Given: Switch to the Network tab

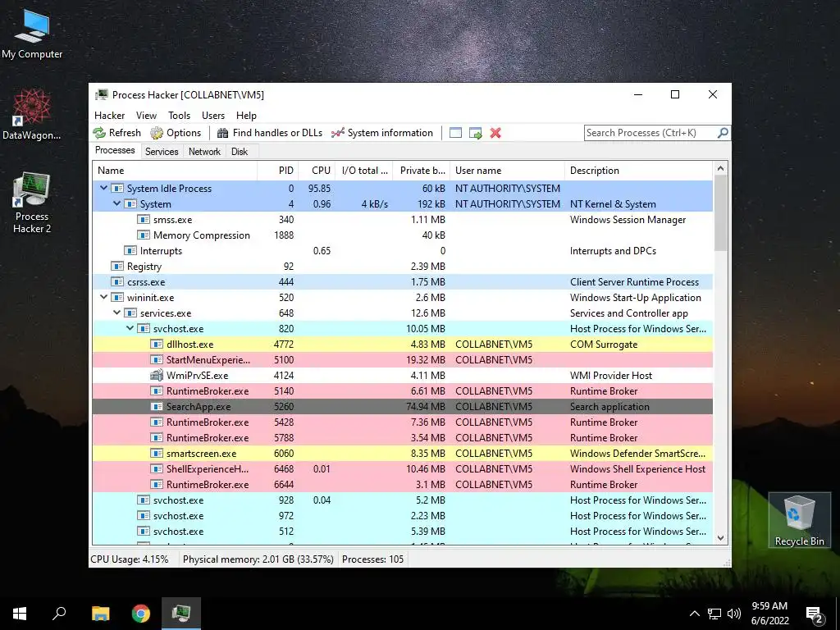Looking at the screenshot, I should [204, 152].
